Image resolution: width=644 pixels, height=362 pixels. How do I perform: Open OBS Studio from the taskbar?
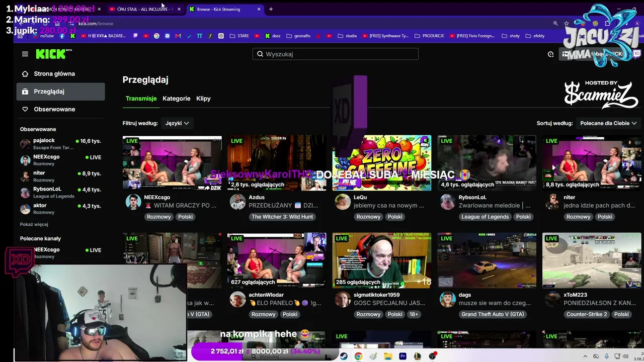coord(432,356)
